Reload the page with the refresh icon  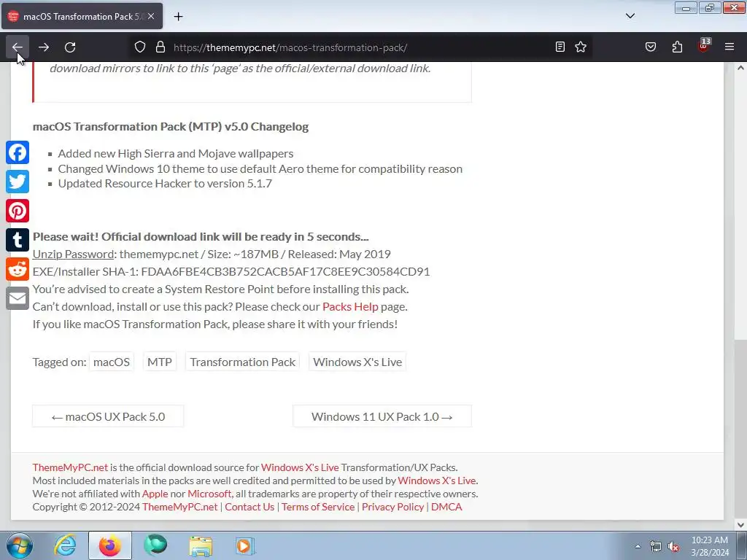click(70, 47)
